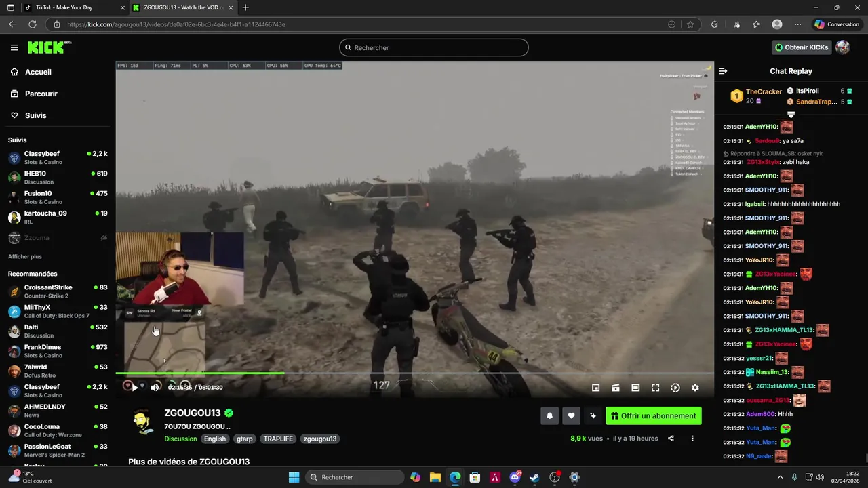The width and height of the screenshot is (868, 488).
Task: Click the browser address bar
Action: [359, 24]
